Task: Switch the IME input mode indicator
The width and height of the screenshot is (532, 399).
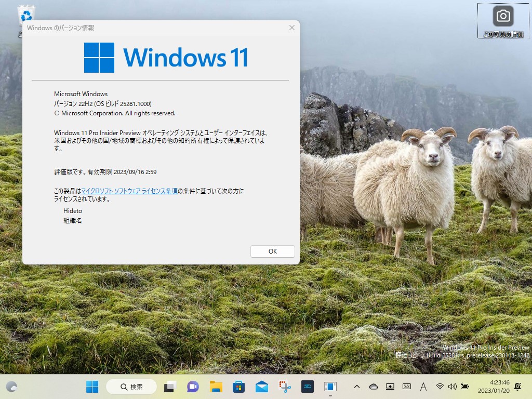Action: click(x=423, y=387)
